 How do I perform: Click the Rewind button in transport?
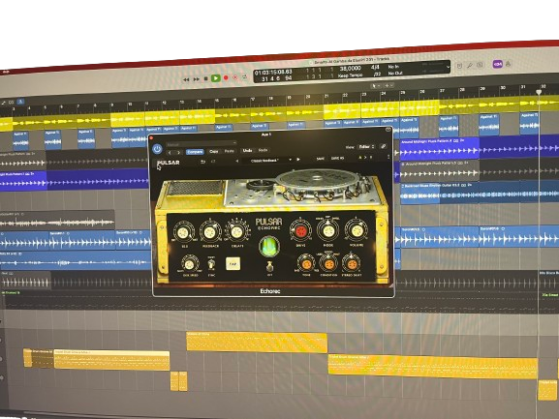pyautogui.click(x=186, y=80)
